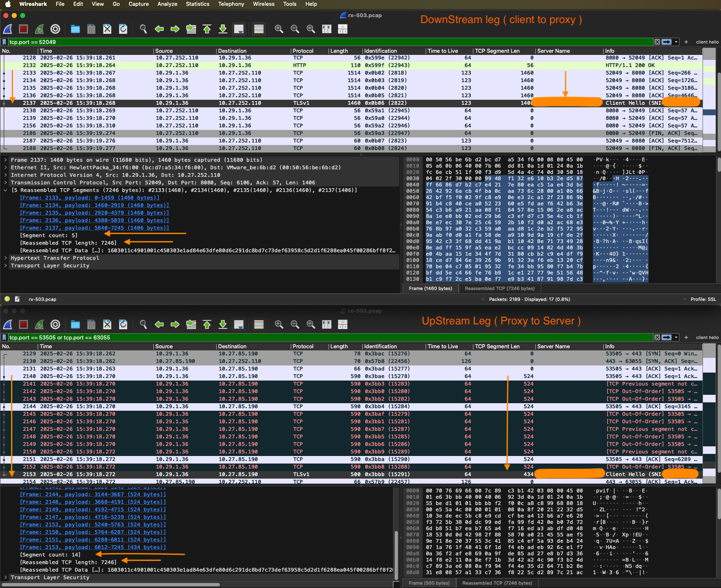Switch to Reassembled TCP (7246 bytes) tab in the upper window

coord(499,288)
